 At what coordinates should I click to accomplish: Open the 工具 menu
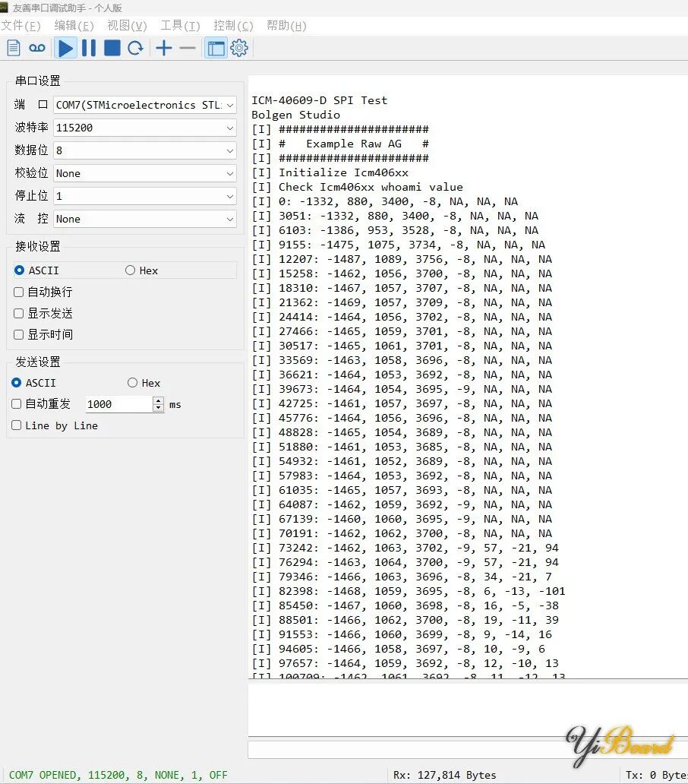point(179,25)
